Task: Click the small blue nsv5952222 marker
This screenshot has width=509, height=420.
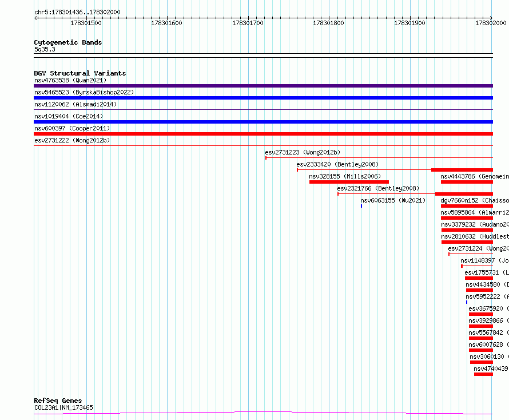Action: (467, 302)
